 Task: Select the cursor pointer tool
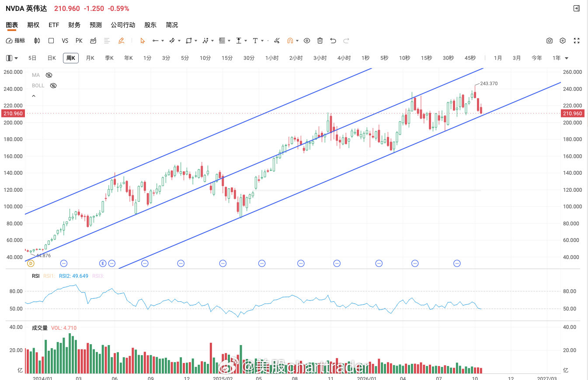coord(143,41)
